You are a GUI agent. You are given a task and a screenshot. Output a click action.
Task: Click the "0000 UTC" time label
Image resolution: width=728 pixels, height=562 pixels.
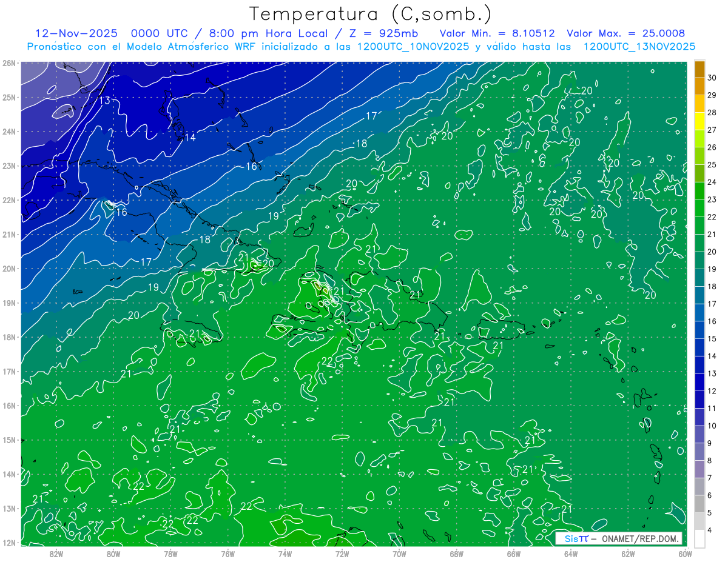tap(159, 33)
